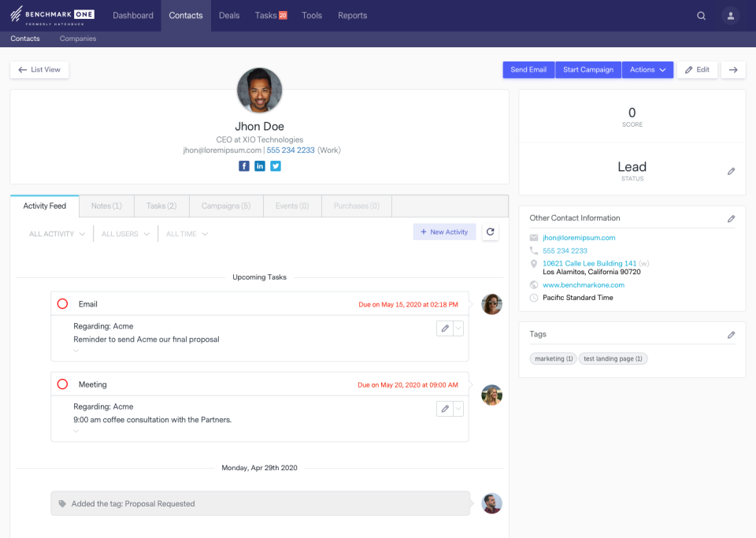The height and width of the screenshot is (538, 756).
Task: Open Jhon Doe's Twitter profile icon
Action: click(x=276, y=166)
